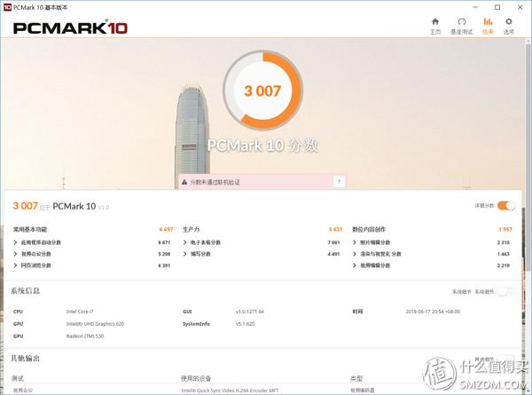Click the 2 310 photo editing score
Screen dimensions: 532x395
tap(504, 242)
